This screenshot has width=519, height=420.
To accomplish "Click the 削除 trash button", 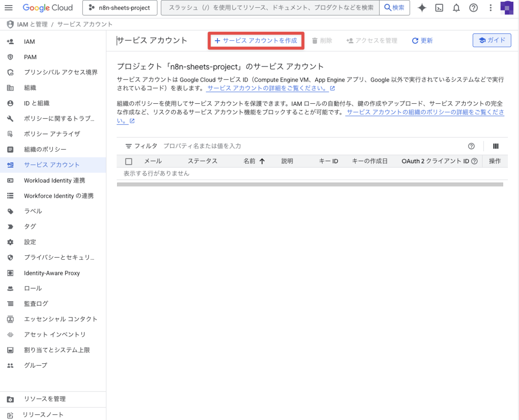I will point(322,41).
